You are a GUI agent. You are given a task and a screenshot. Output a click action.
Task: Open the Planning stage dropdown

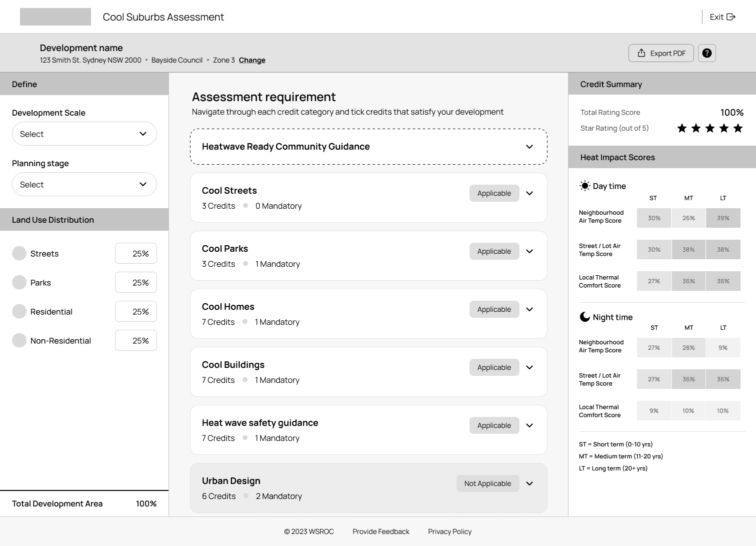[x=84, y=184]
